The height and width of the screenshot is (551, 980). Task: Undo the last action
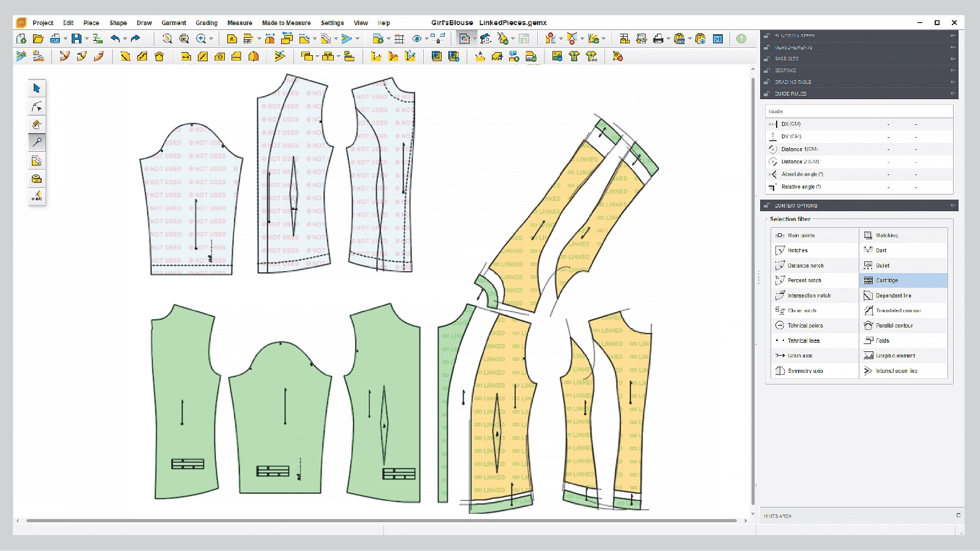coord(115,39)
